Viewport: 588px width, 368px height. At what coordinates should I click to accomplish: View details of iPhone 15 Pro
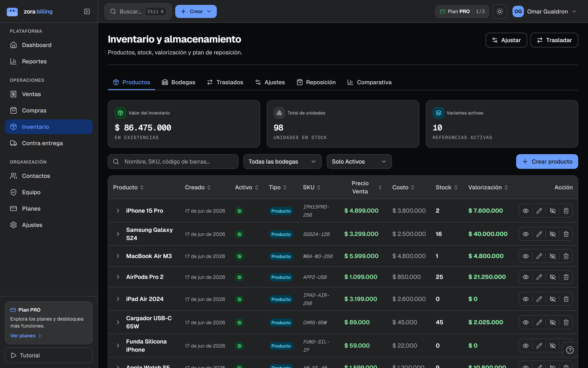click(526, 211)
